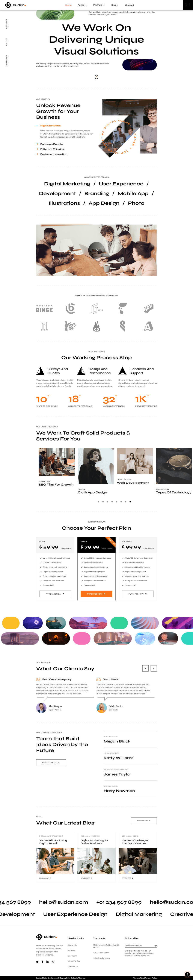Select the last projects carousel dot
The image size is (193, 980).
click(x=130, y=502)
